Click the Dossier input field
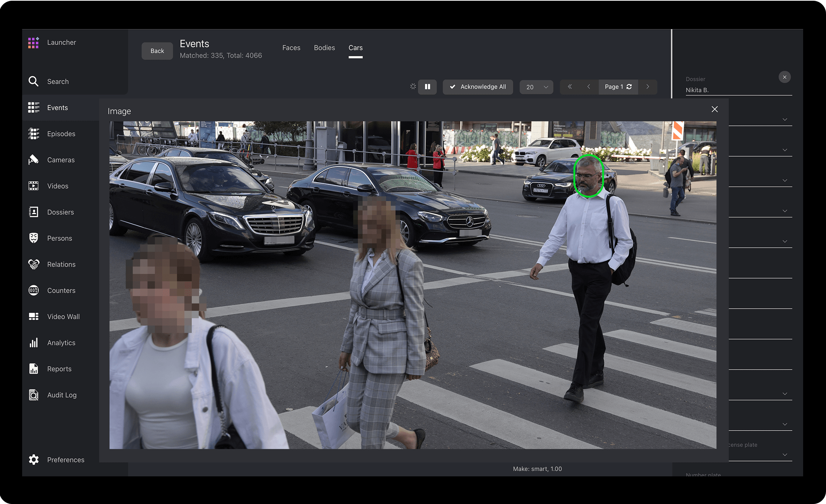Image resolution: width=826 pixels, height=504 pixels. tap(739, 90)
